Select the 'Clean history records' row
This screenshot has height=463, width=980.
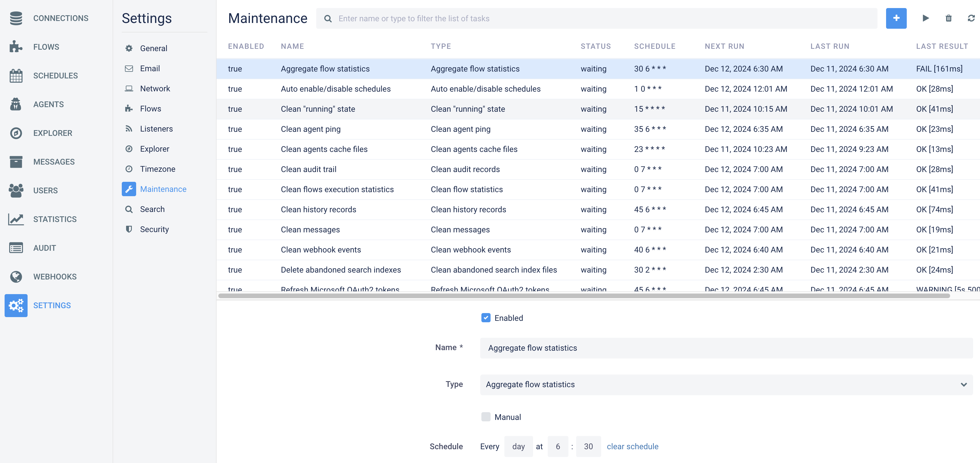point(598,210)
